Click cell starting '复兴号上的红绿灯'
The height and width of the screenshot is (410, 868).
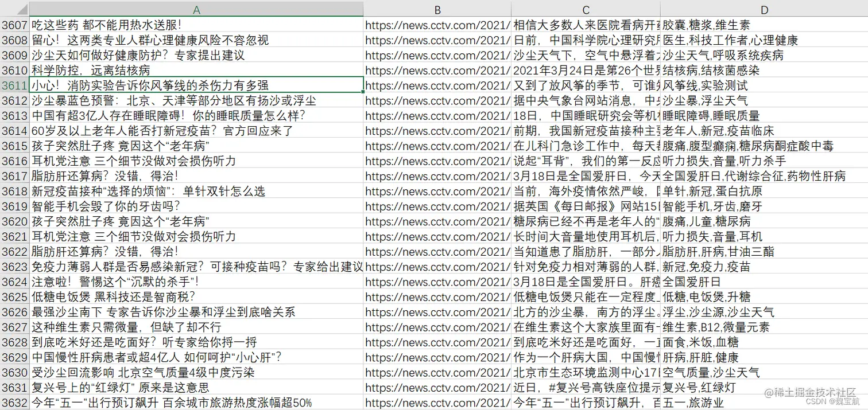pos(196,388)
